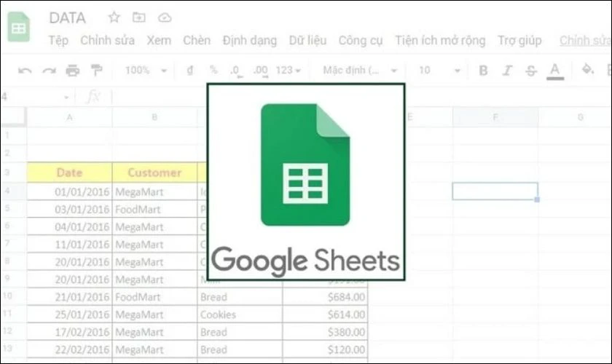Check the cloud save status icon

click(x=165, y=17)
